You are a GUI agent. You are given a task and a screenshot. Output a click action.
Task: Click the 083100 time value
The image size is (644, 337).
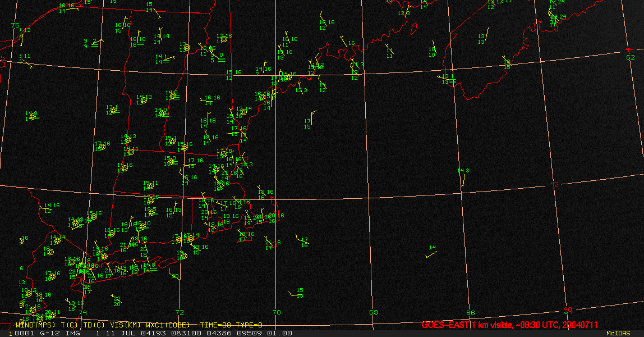click(186, 333)
